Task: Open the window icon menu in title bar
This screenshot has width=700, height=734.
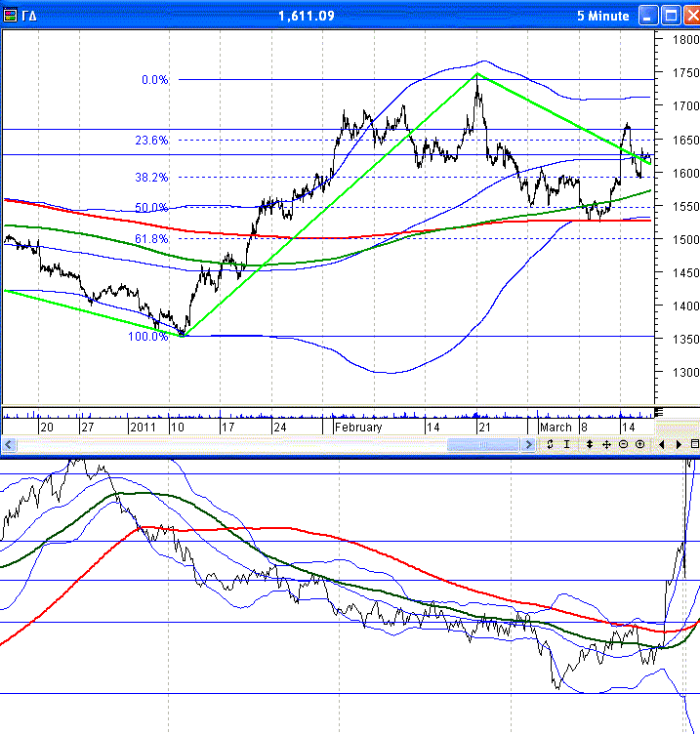Action: coord(12,16)
